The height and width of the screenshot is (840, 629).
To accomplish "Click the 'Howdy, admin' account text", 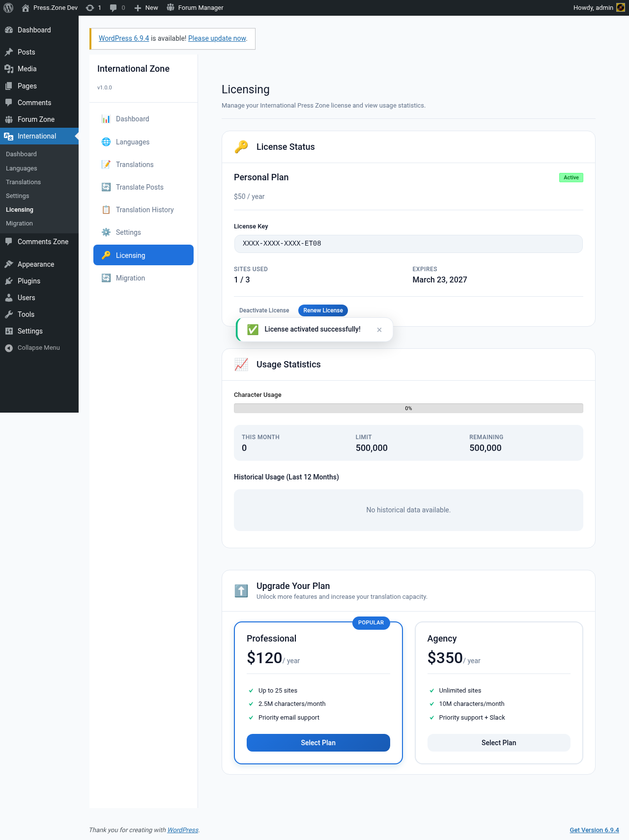I will [x=593, y=8].
